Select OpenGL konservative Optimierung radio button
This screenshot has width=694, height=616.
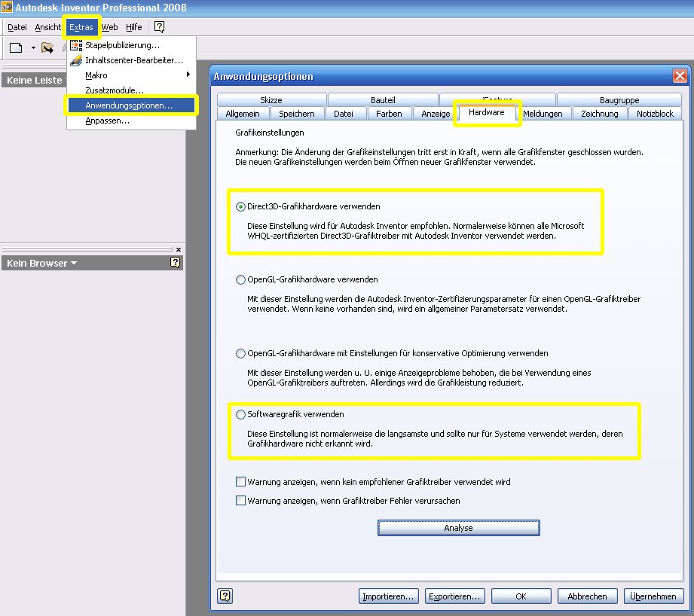(x=240, y=353)
